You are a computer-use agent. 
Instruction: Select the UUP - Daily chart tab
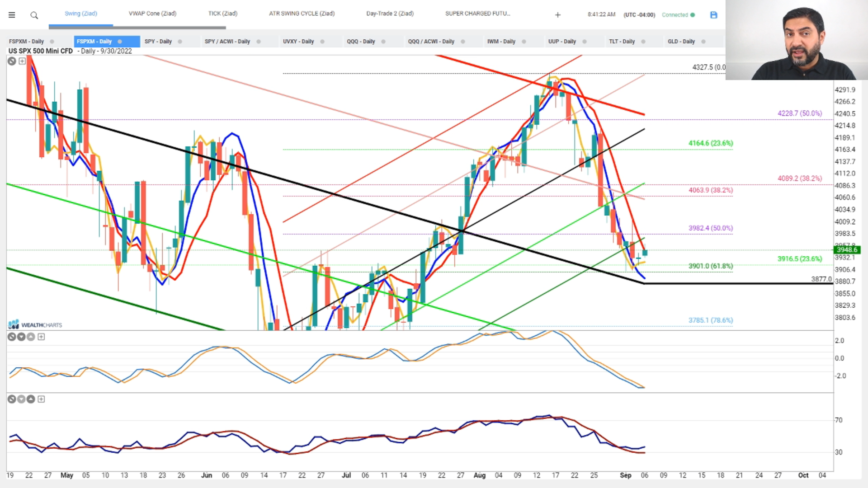(562, 42)
